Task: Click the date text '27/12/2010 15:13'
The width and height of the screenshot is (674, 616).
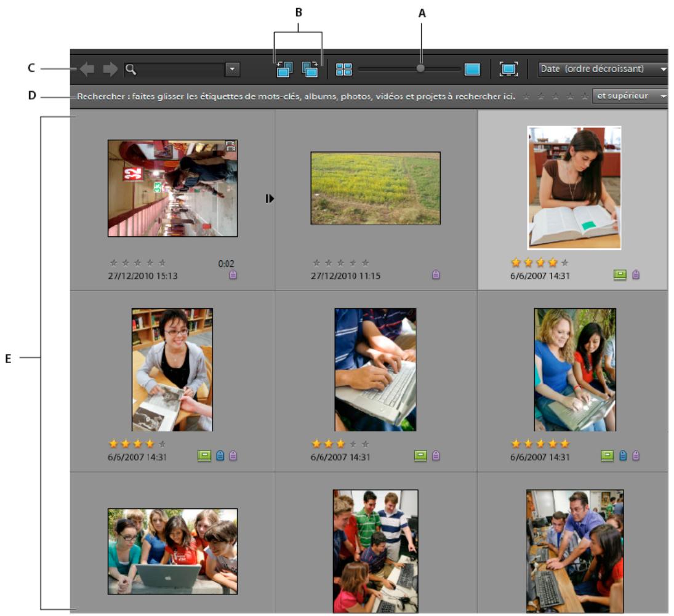Action: point(143,276)
